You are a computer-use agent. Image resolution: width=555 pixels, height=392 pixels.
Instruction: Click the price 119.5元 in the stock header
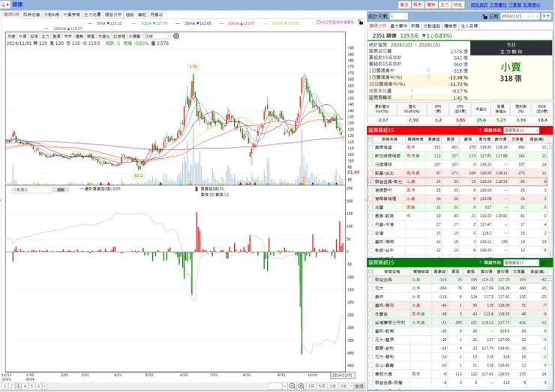coord(409,36)
